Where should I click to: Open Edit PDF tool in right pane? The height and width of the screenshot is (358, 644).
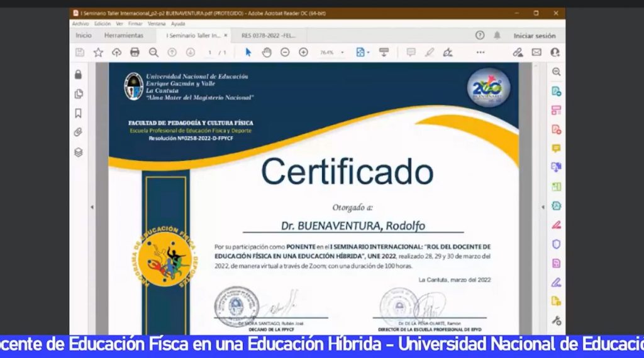point(557,111)
